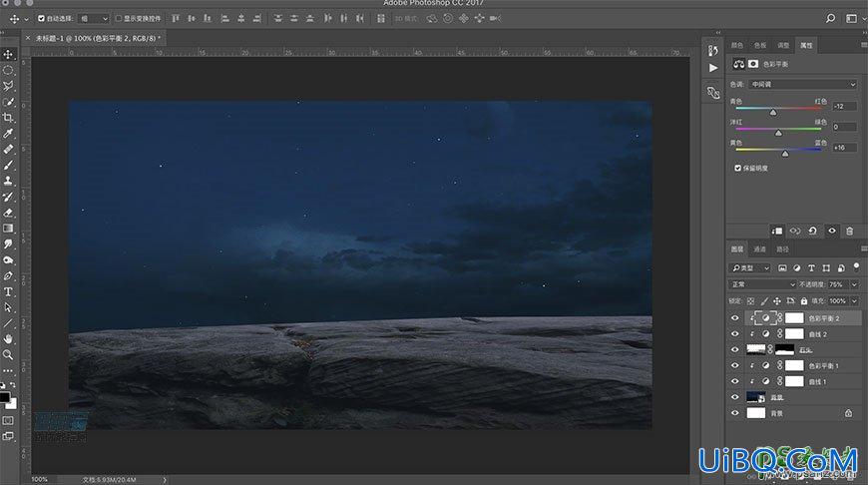The image size is (868, 485).
Task: Select the Zoom tool
Action: click(8, 355)
